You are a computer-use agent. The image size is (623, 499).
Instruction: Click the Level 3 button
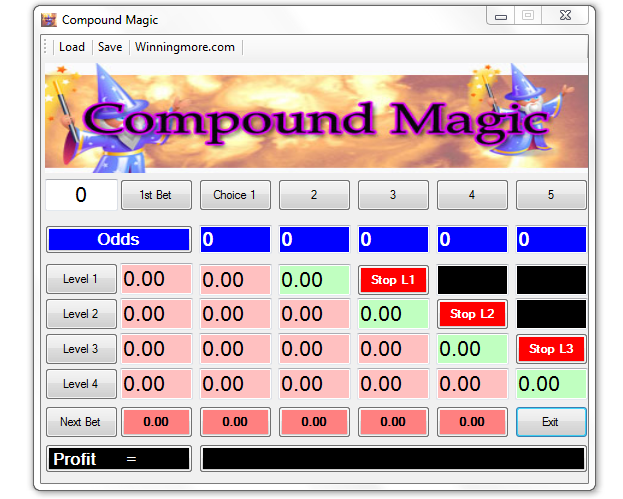point(81,349)
